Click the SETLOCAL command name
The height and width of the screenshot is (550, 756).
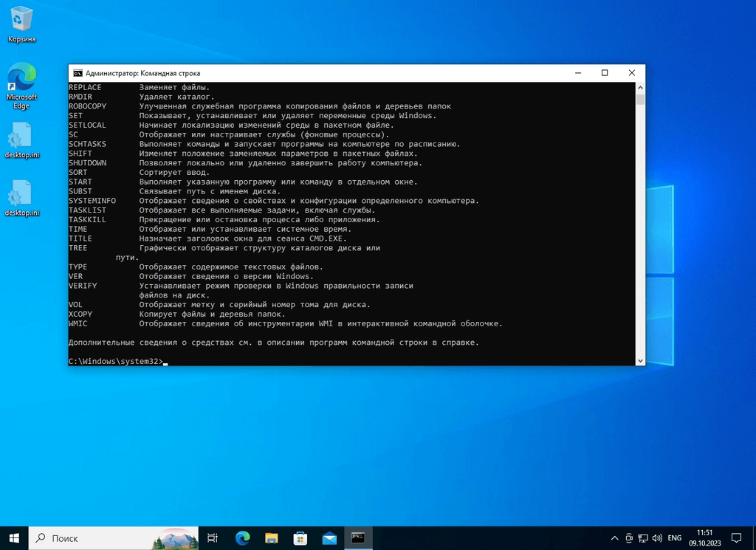(87, 125)
